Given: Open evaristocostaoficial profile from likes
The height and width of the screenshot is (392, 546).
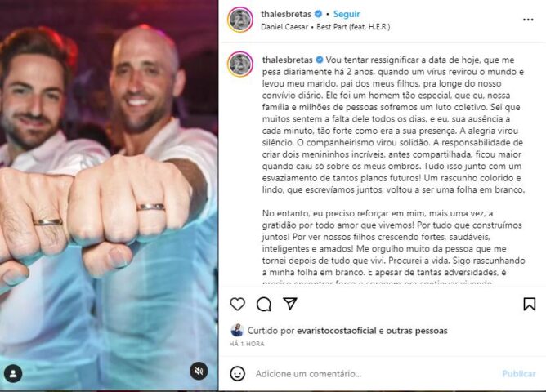Looking at the screenshot, I should pos(337,331).
